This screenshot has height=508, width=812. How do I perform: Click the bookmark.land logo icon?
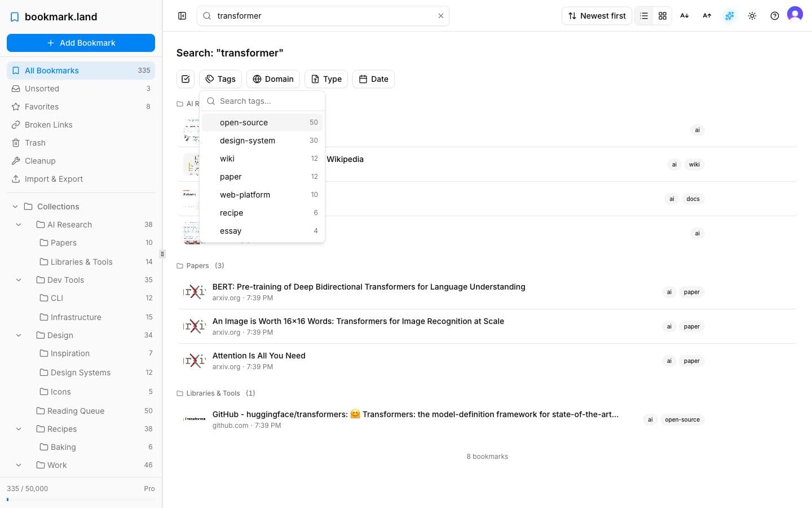click(15, 17)
